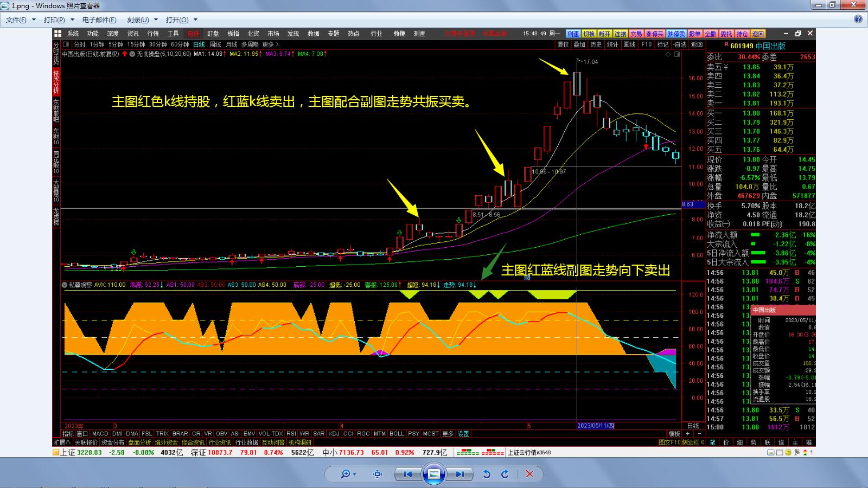Open the round dropdown beside 私募观察 indicator

(65, 285)
